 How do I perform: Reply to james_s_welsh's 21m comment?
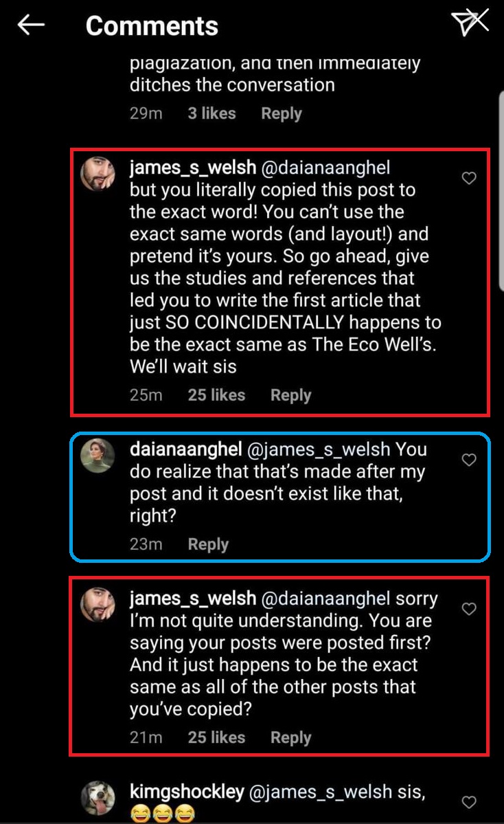click(290, 737)
